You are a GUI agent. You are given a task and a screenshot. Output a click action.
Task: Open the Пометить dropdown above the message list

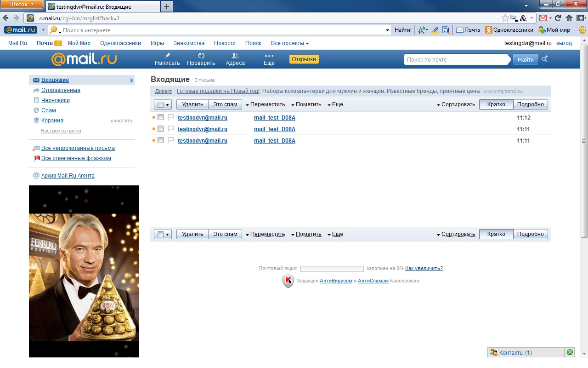point(306,104)
